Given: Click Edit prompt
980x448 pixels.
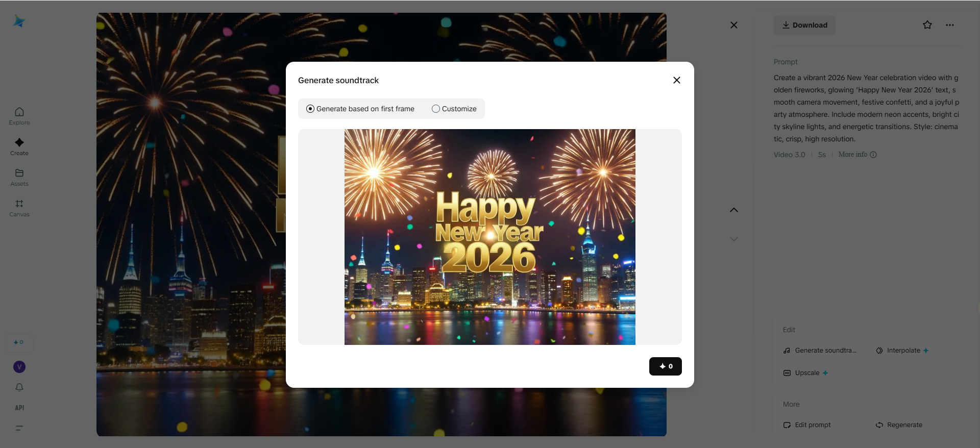Looking at the screenshot, I should (x=807, y=425).
